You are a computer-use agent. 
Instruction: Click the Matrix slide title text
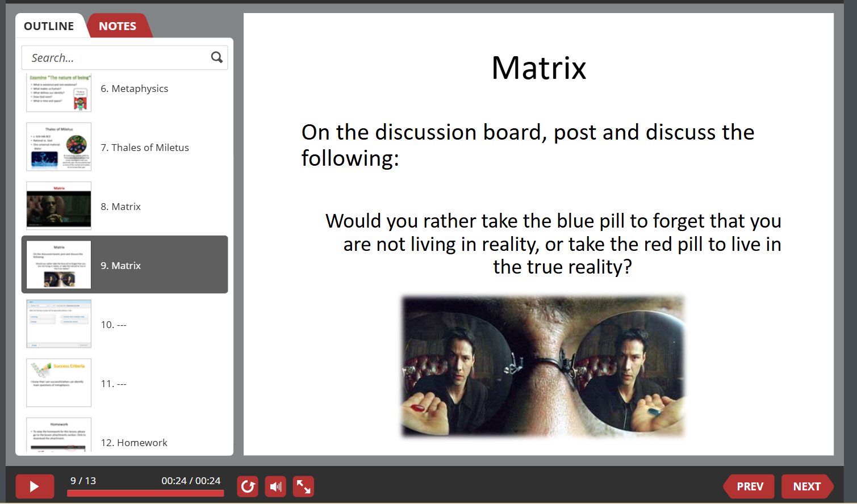(538, 68)
